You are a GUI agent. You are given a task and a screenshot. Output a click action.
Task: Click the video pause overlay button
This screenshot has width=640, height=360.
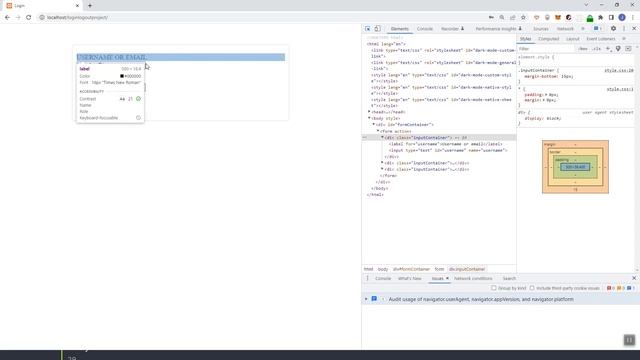629,340
